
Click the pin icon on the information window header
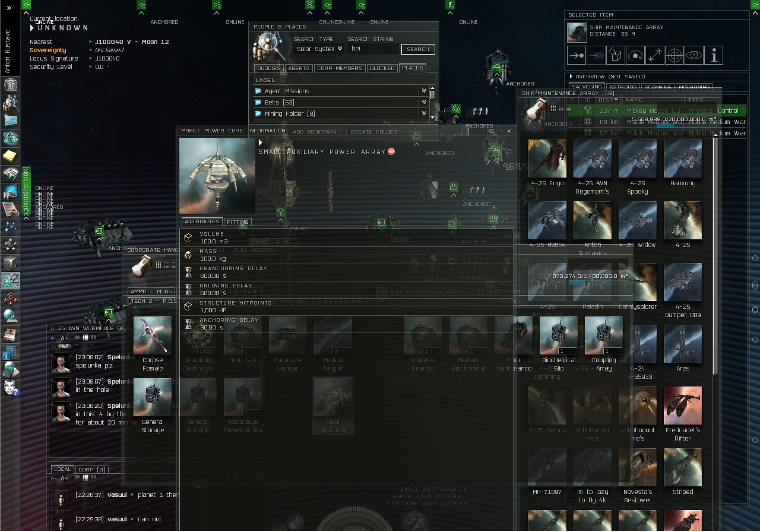491,131
